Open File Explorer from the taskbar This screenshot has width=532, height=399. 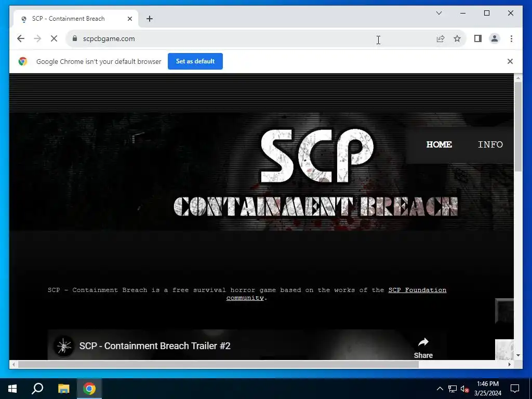pyautogui.click(x=64, y=389)
